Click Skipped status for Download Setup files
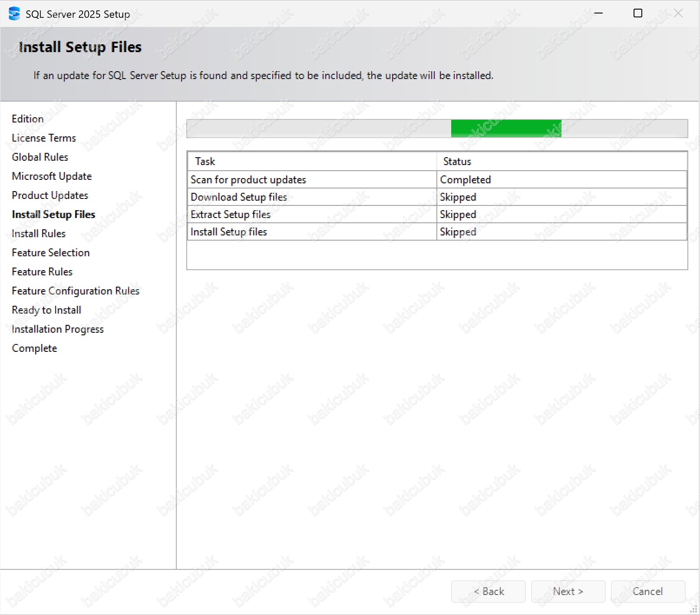This screenshot has width=700, height=615. (562, 197)
